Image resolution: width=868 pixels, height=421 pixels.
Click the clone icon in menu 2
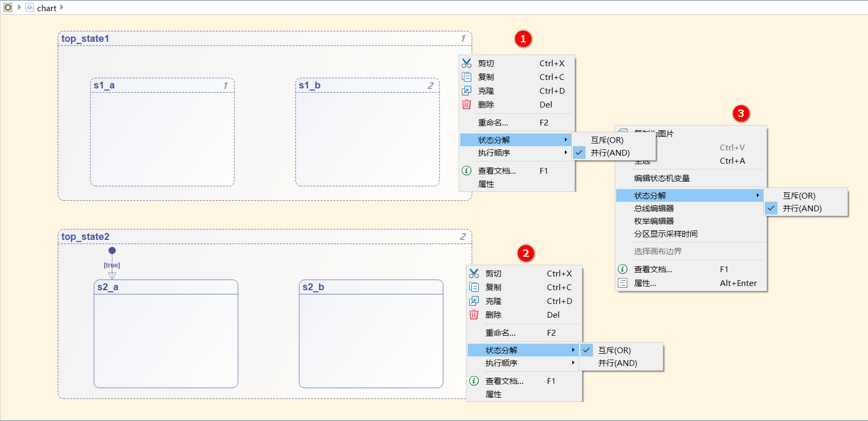[474, 301]
